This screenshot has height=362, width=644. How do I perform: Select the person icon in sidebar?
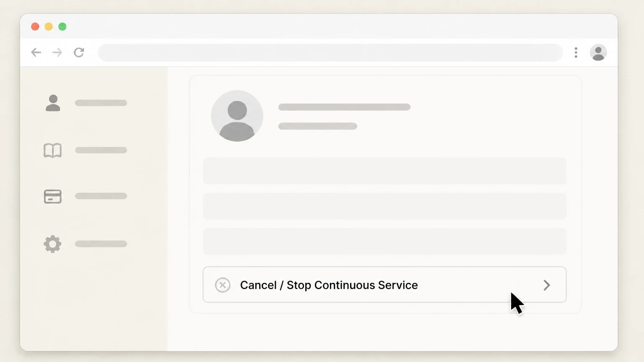[x=53, y=103]
